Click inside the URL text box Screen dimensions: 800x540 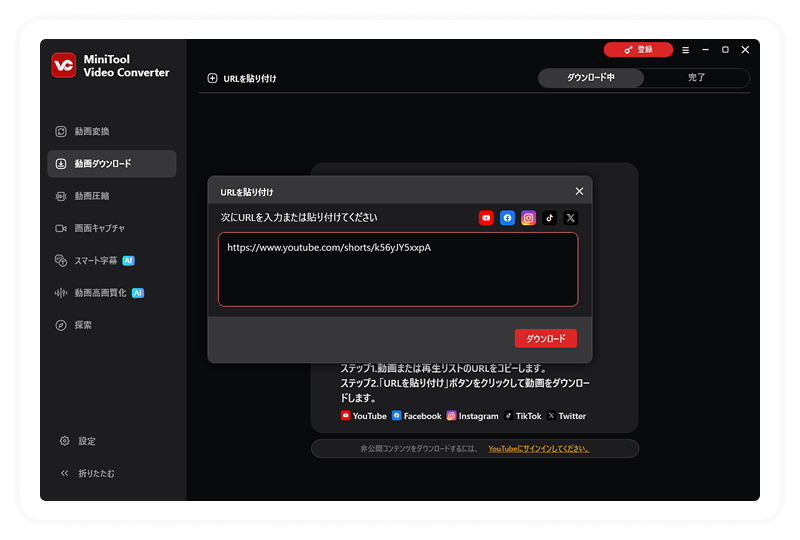tap(398, 269)
